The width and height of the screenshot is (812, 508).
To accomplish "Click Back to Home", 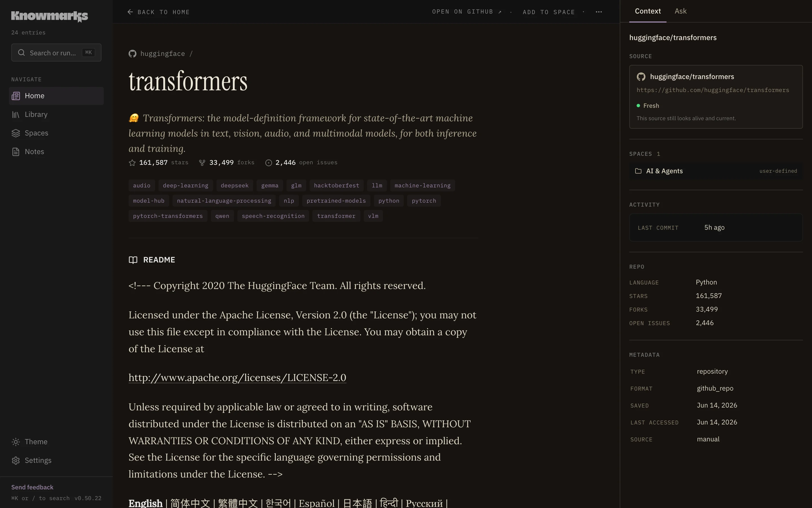I will coord(158,12).
